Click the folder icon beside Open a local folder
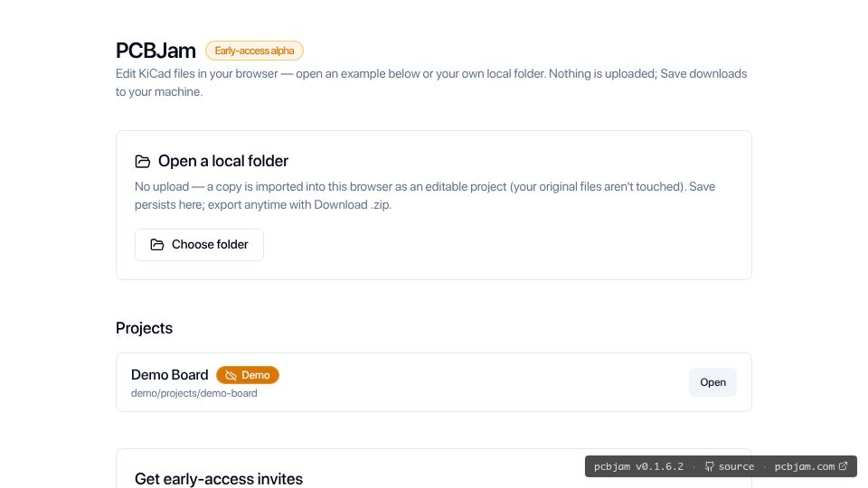Screen dimensions: 868x488 click(x=143, y=161)
